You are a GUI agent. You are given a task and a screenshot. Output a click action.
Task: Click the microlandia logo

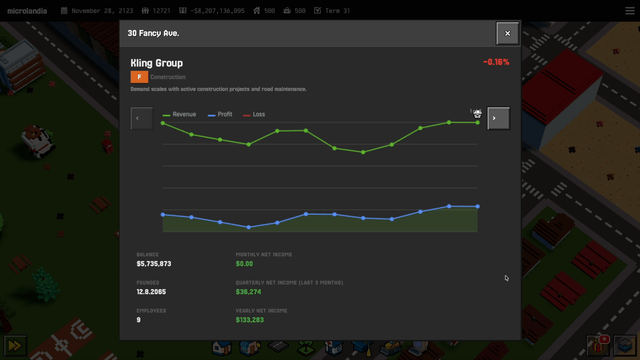point(27,11)
